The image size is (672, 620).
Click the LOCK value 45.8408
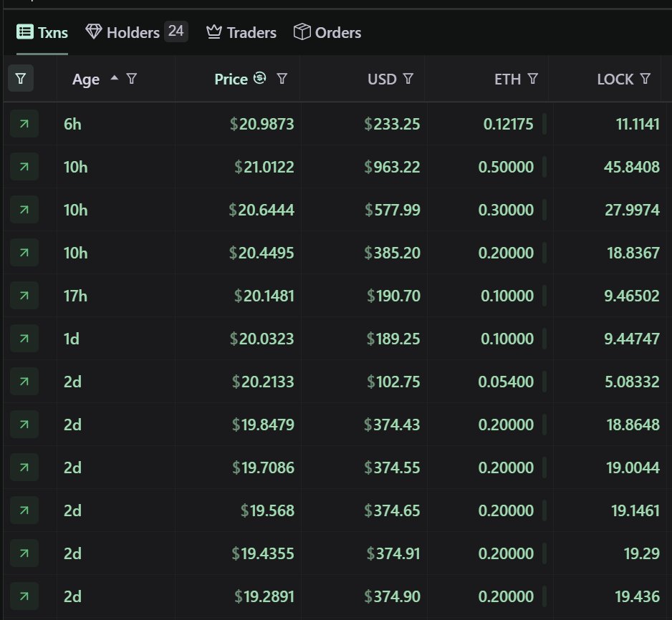pyautogui.click(x=632, y=167)
